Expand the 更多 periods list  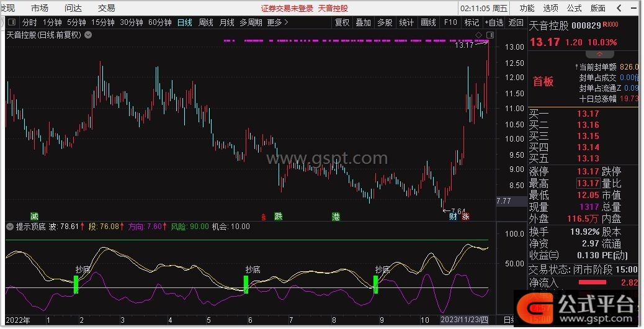(278, 22)
